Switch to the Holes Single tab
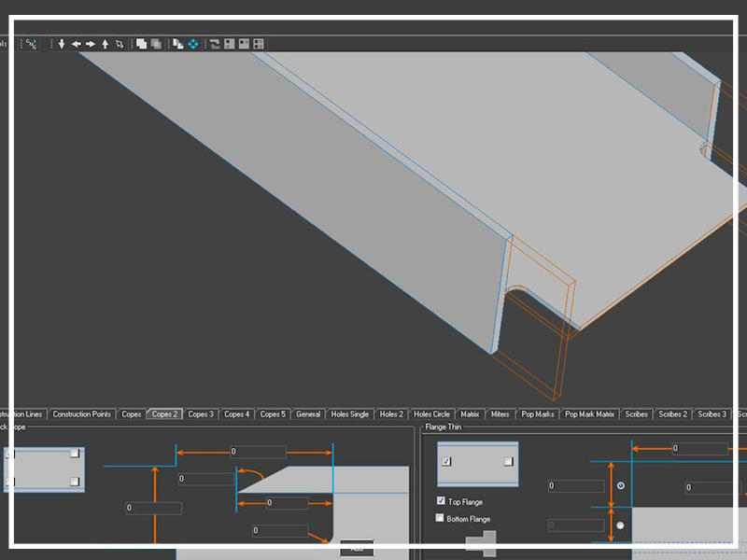This screenshot has height=560, width=747. tap(350, 413)
